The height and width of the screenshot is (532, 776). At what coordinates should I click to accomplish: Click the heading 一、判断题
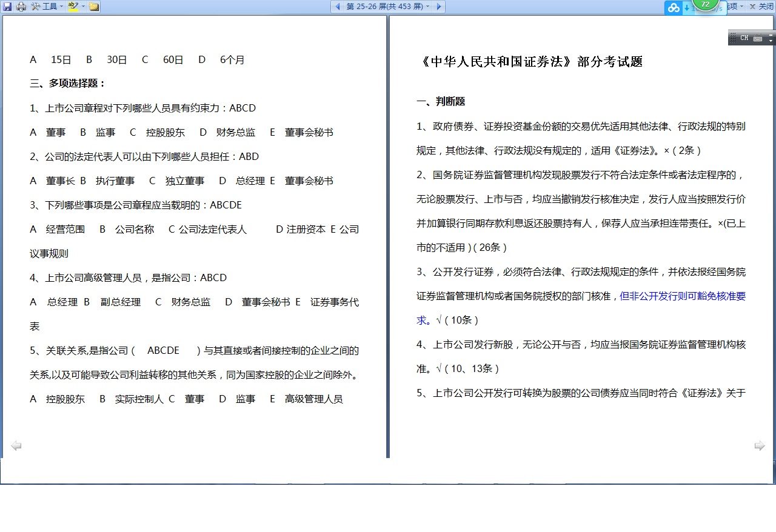pyautogui.click(x=441, y=102)
